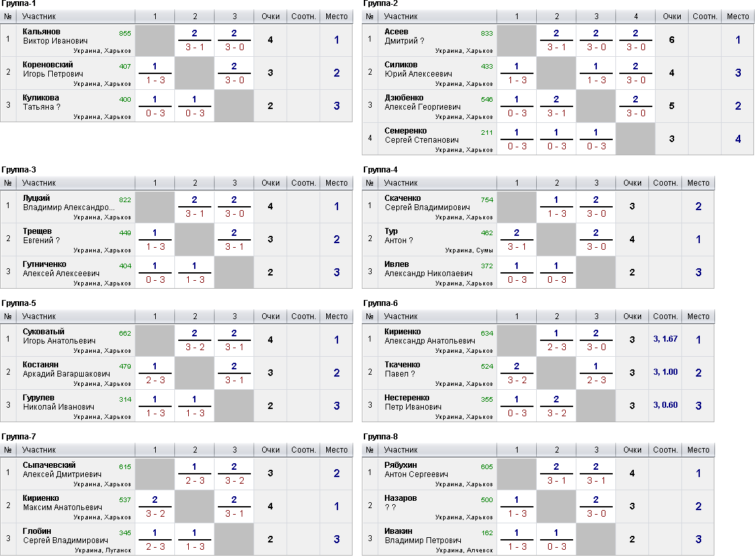This screenshot has width=756, height=557.
Task: Select Ткаченко Павел in Группа-6
Action: point(402,369)
